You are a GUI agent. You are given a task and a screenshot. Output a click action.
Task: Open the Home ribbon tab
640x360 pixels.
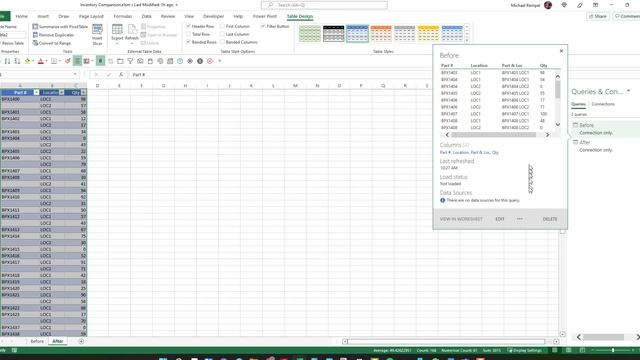[x=22, y=16]
